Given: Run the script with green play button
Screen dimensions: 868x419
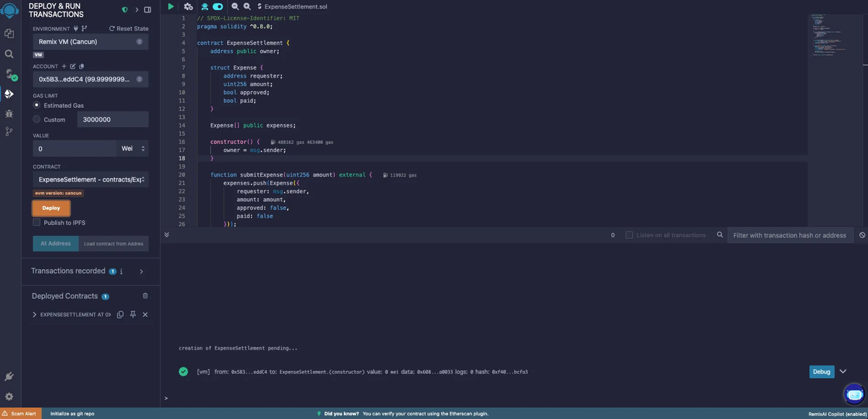Looking at the screenshot, I should click(171, 7).
